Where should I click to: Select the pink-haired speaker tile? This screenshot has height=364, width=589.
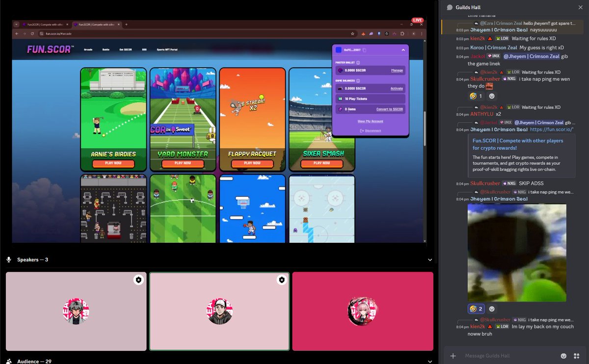[x=363, y=312]
